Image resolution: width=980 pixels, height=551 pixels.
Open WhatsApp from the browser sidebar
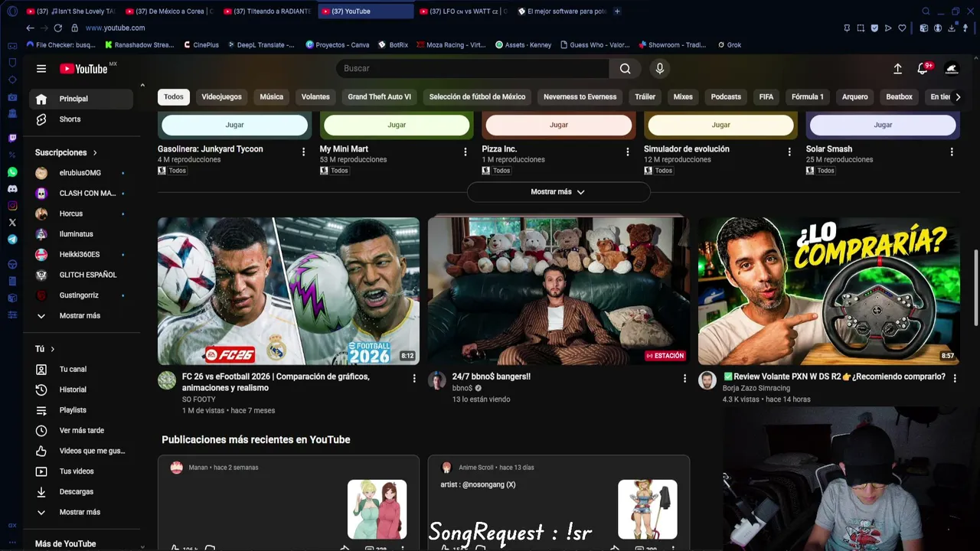click(12, 172)
